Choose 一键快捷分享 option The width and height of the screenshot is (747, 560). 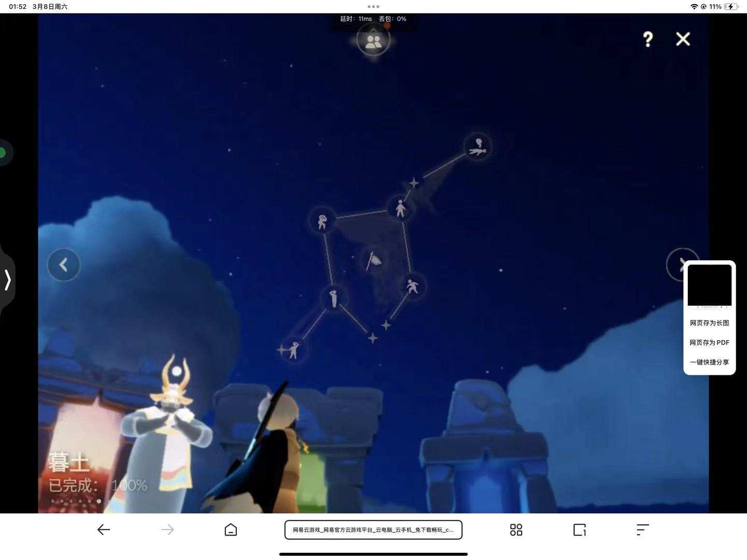click(709, 362)
